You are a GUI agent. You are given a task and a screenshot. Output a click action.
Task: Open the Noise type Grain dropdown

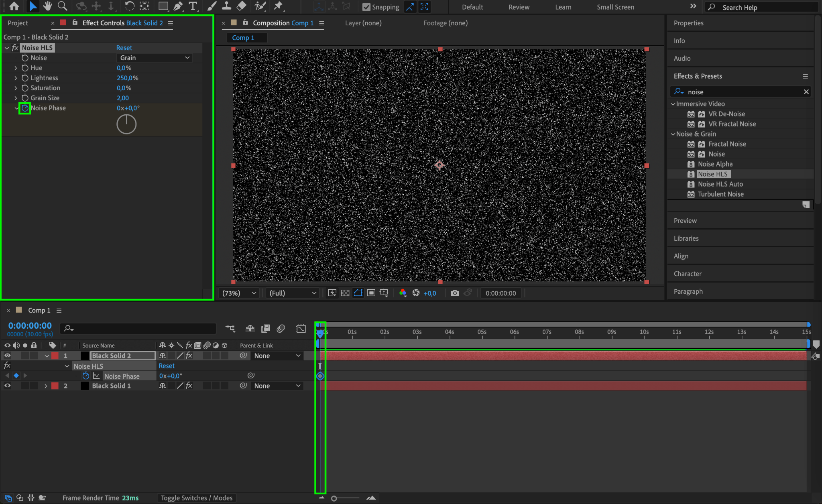(155, 58)
